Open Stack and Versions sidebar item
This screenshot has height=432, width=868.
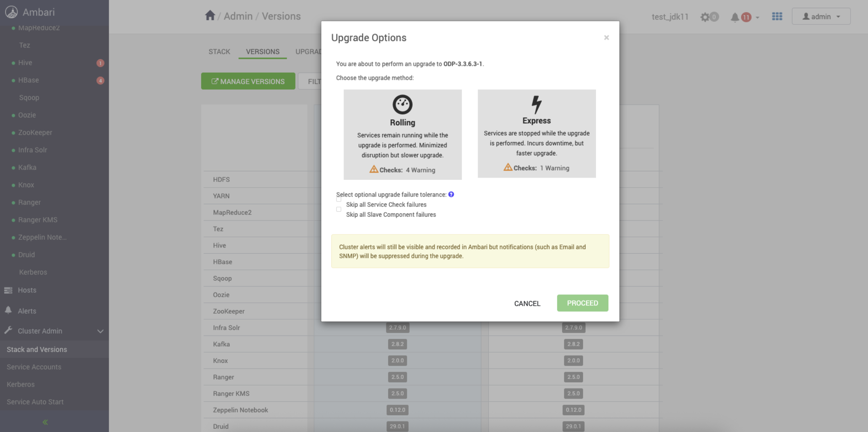point(37,349)
